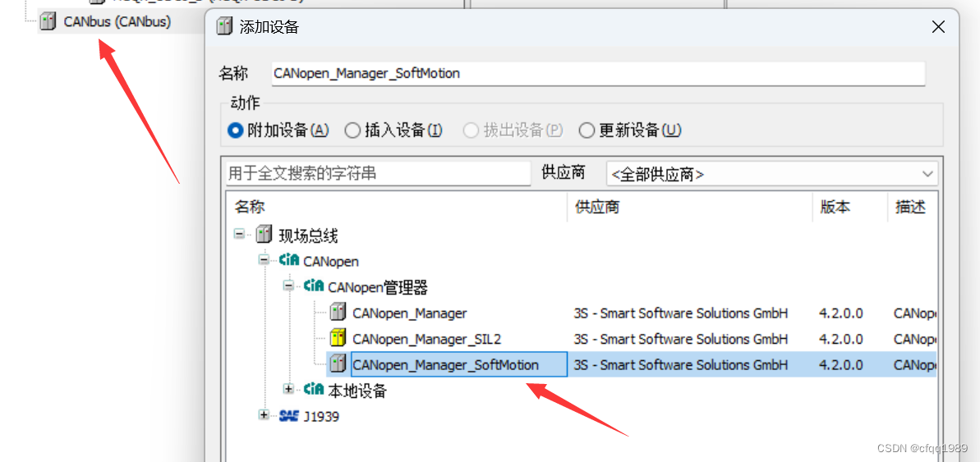The height and width of the screenshot is (462, 980).
Task: Click the yellow CANopen_Manager_SIL2 icon
Action: [x=338, y=338]
